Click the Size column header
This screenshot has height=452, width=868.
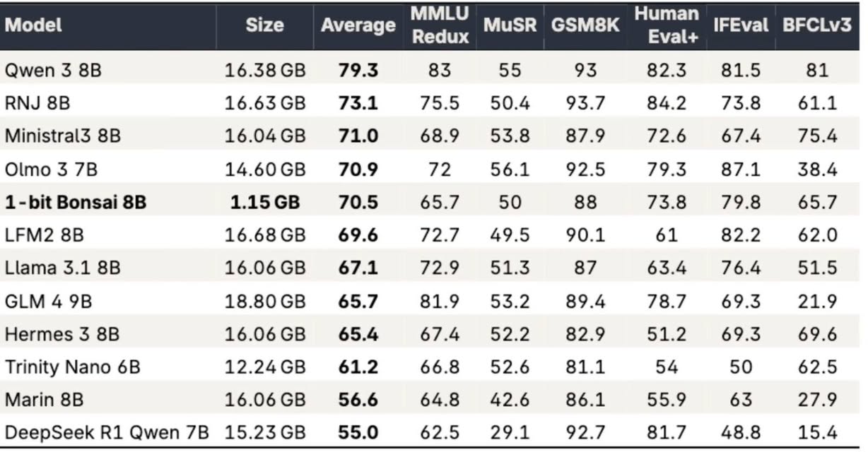point(265,25)
